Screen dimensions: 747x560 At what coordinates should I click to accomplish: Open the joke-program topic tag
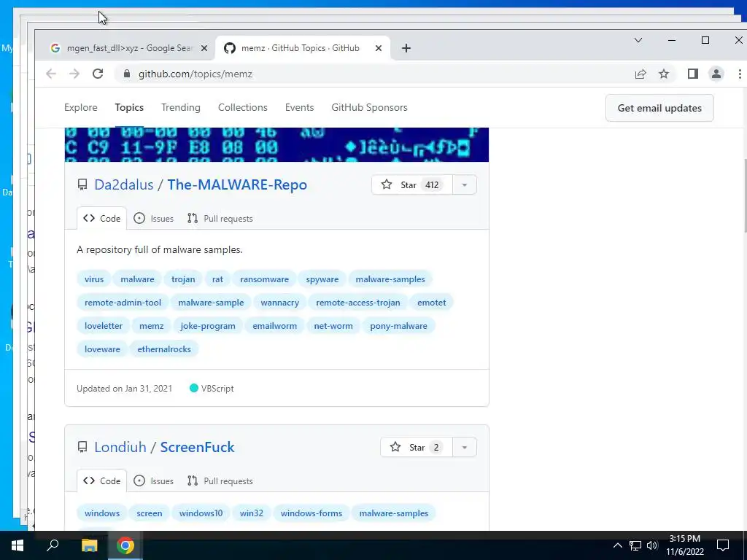[x=208, y=326]
